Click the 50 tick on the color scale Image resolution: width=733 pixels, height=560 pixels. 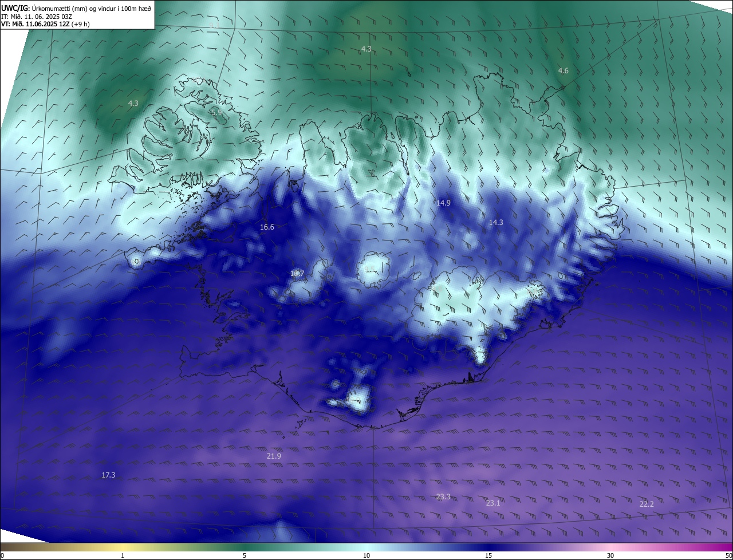coord(729,556)
